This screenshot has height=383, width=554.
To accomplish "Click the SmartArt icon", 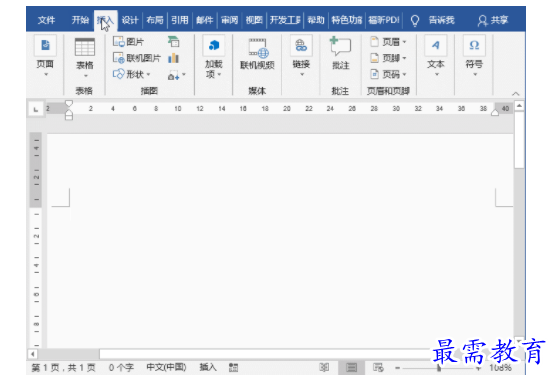I will point(173,42).
